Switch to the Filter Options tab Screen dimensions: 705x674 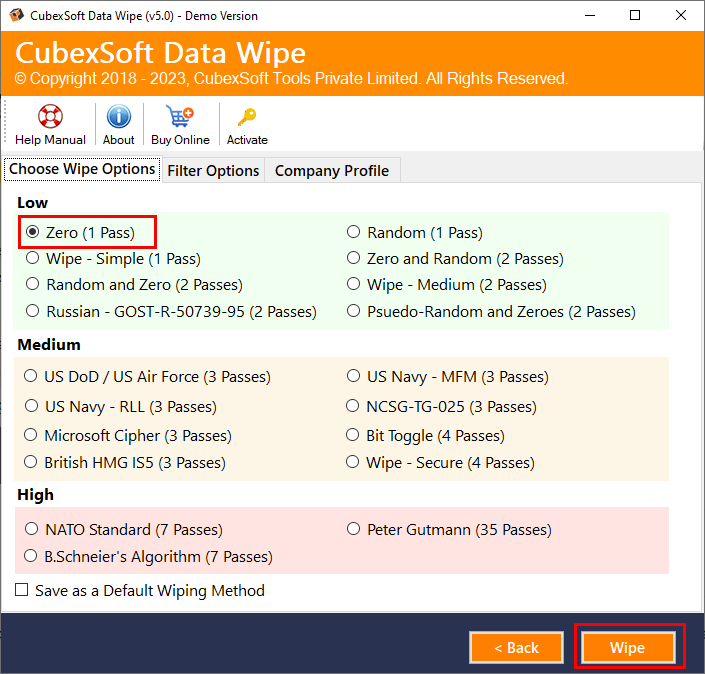click(x=213, y=171)
